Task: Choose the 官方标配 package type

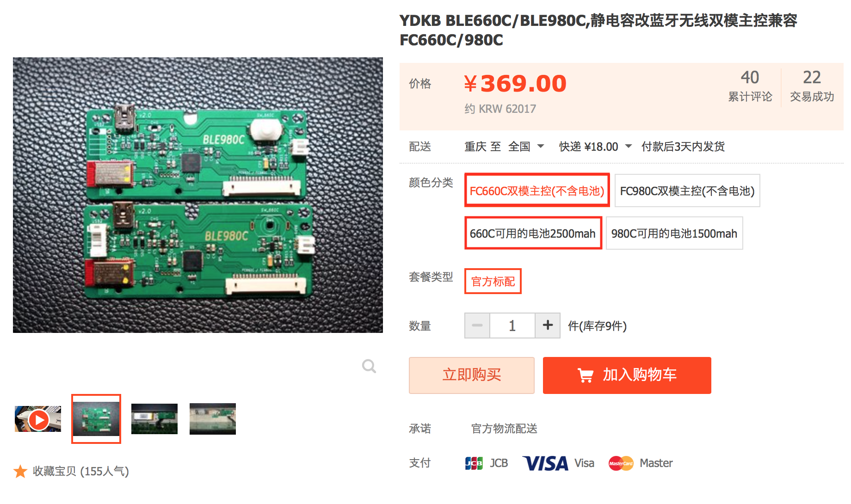Action: [493, 281]
